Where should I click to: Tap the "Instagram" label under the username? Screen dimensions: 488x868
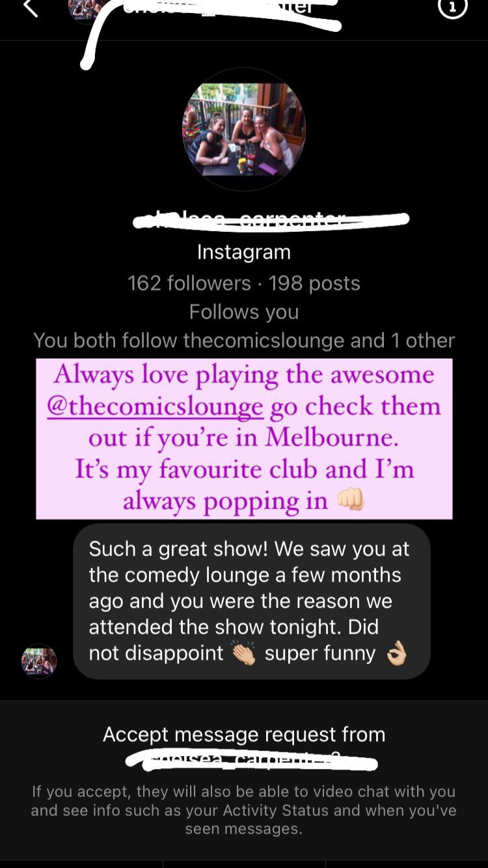[x=244, y=252]
